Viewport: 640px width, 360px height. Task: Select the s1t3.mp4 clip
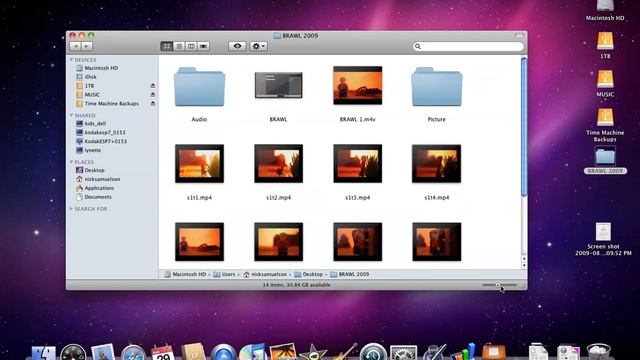[x=358, y=163]
